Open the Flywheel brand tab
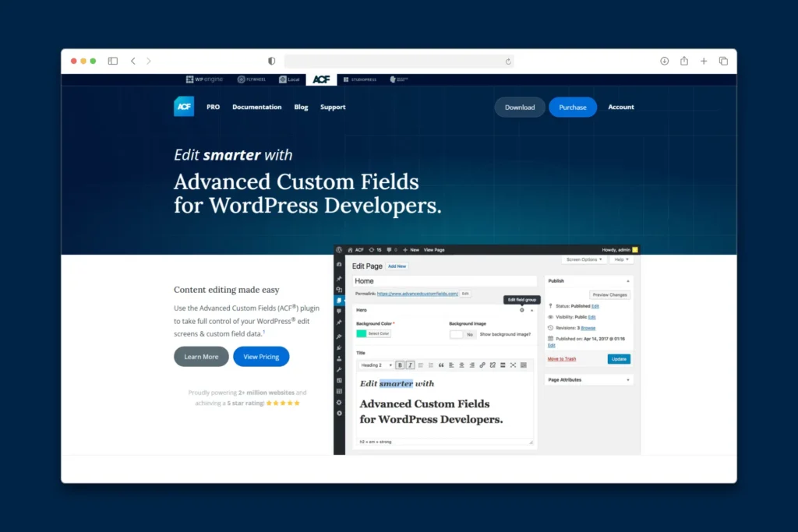Viewport: 798px width, 532px height. (x=252, y=79)
